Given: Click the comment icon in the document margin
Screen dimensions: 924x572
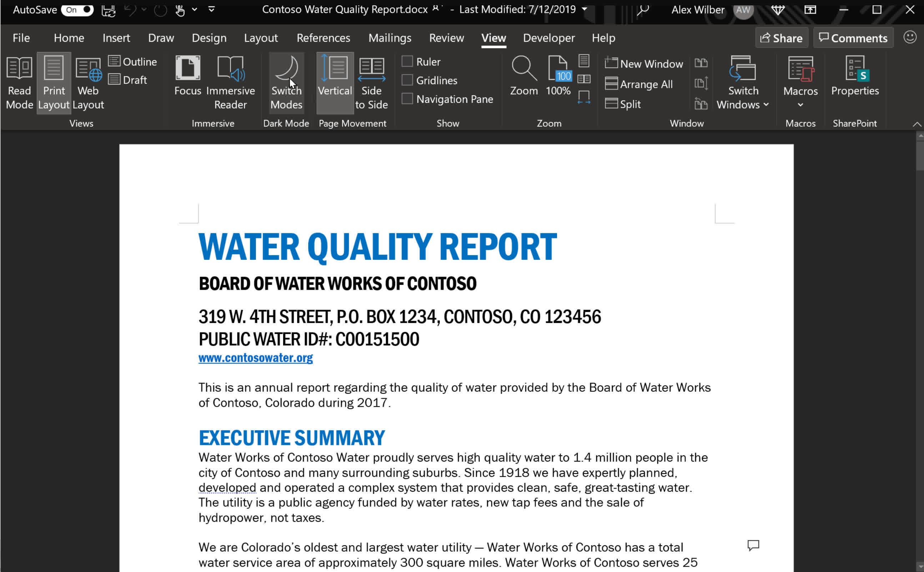Looking at the screenshot, I should 753,545.
